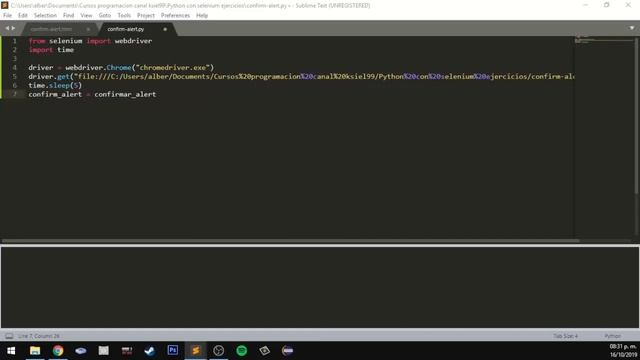Click the horizontal scrollbar of the editor
This screenshot has height=360, width=640.
(x=291, y=241)
